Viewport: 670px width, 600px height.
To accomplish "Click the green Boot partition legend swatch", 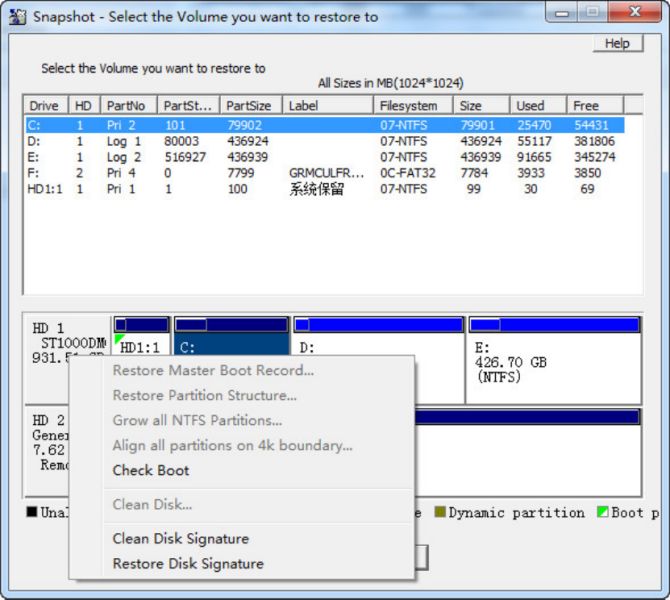I will [603, 512].
